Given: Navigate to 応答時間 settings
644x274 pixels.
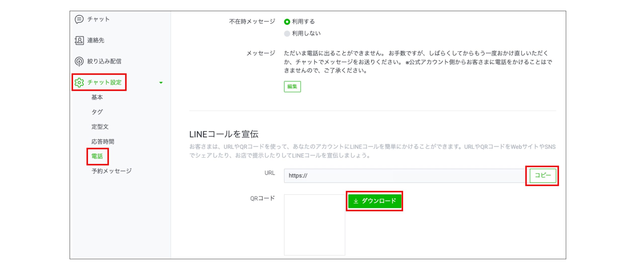Looking at the screenshot, I should coord(103,142).
